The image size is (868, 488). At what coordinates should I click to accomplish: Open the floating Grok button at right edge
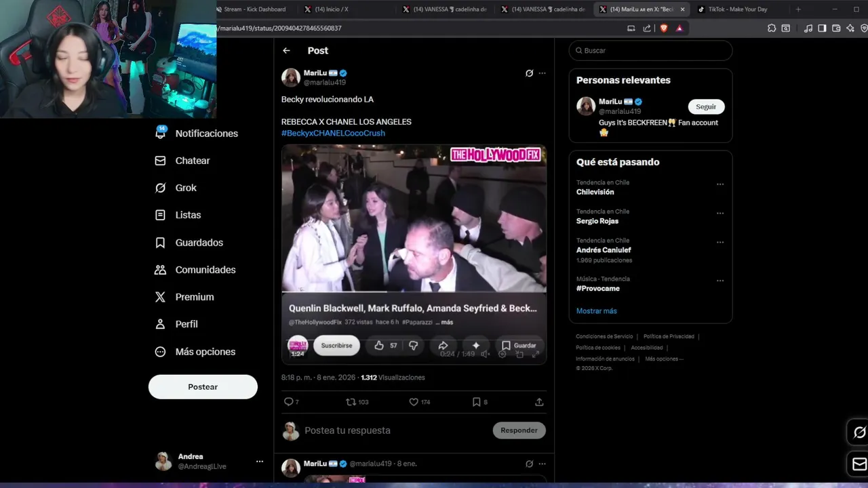[x=859, y=432]
